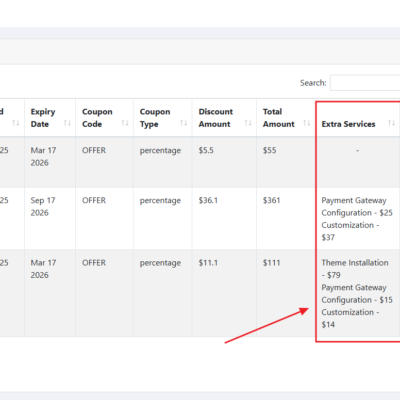Select OFFER code in the $361 row
This screenshot has width=400, height=400.
[x=94, y=200]
